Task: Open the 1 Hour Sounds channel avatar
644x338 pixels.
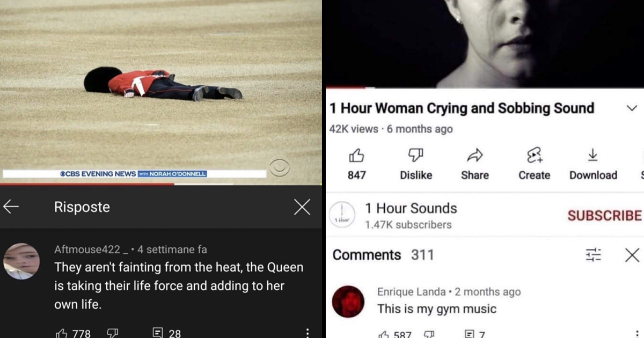Action: 342,215
